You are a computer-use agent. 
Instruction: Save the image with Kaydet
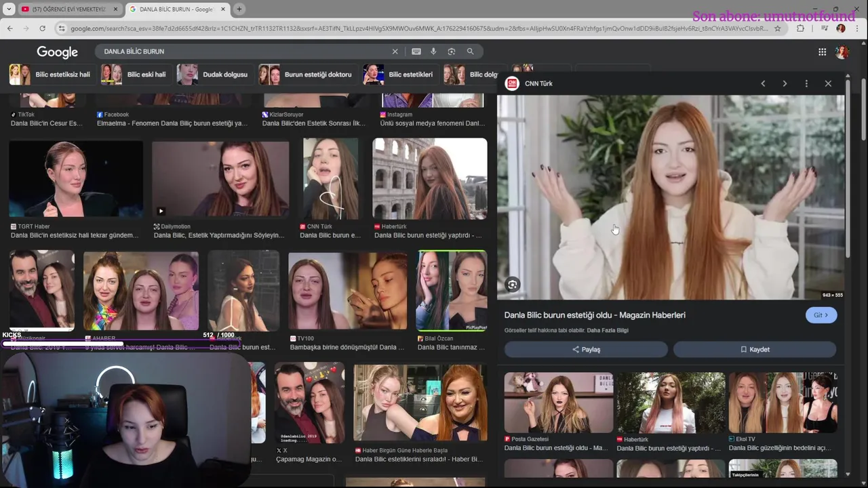click(x=755, y=350)
